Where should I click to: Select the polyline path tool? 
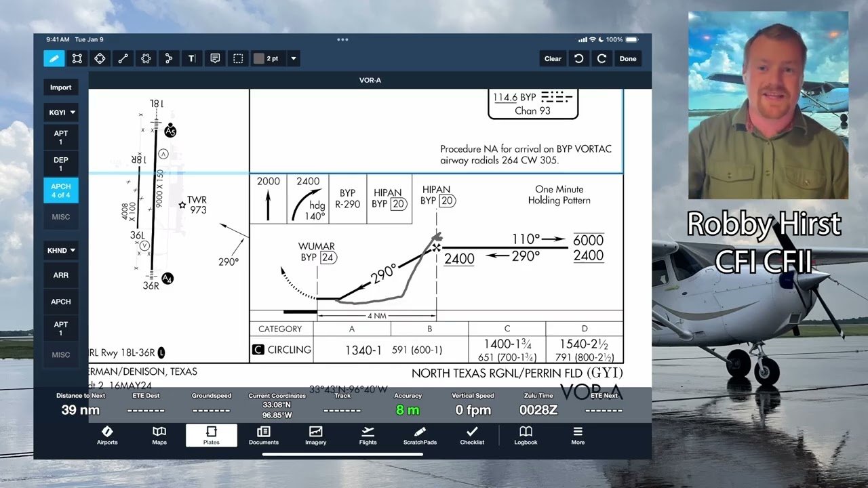pos(169,58)
